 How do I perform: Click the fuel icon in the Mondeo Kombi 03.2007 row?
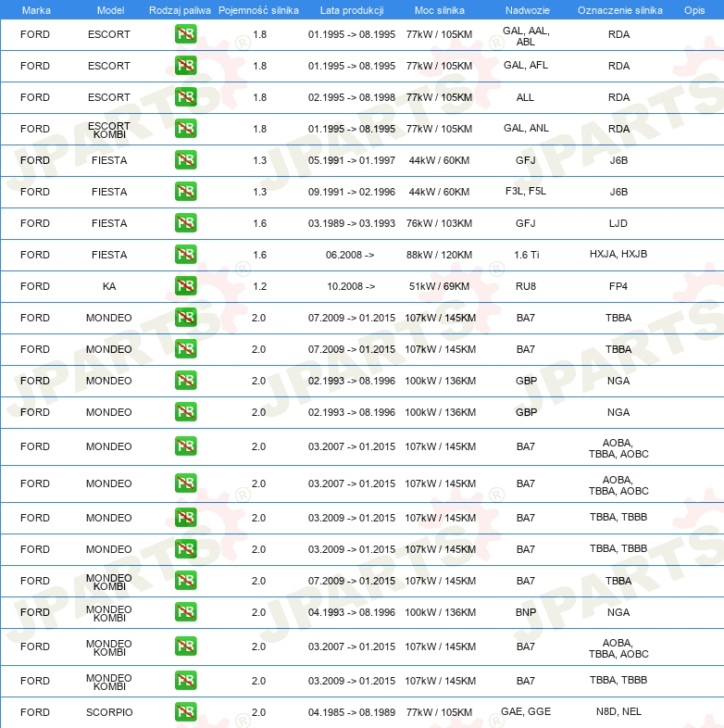(x=186, y=646)
